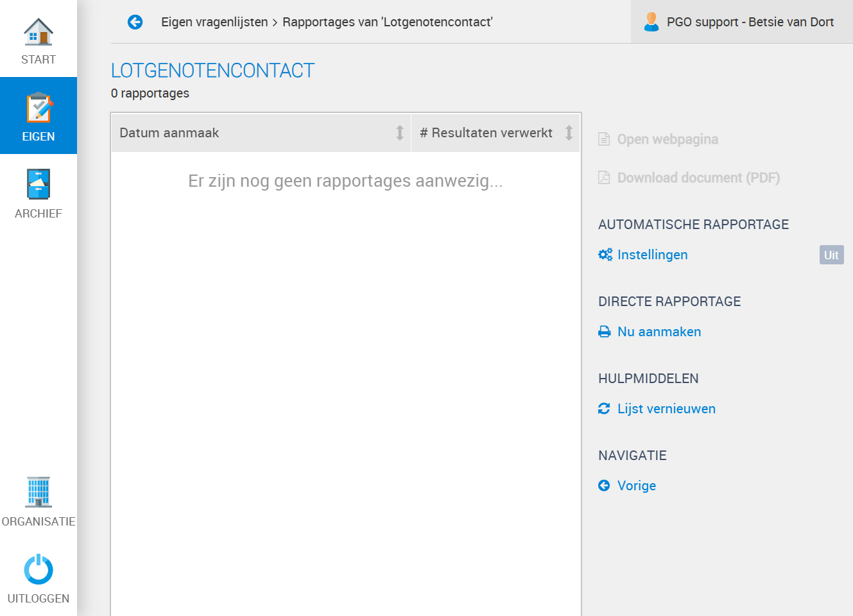This screenshot has height=616, width=853.
Task: Open PGO support - Betsie van Dort menu
Action: point(742,22)
